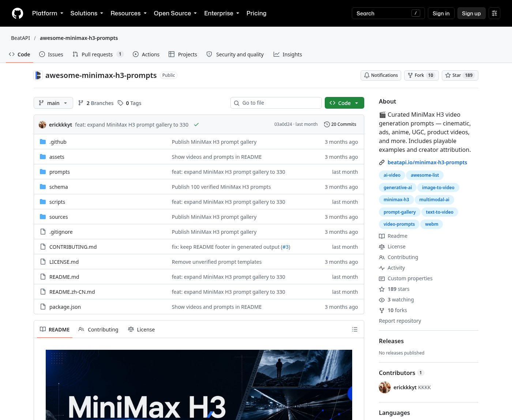Click the erickkkyt avatar in commit row
512x420 pixels.
[42, 125]
